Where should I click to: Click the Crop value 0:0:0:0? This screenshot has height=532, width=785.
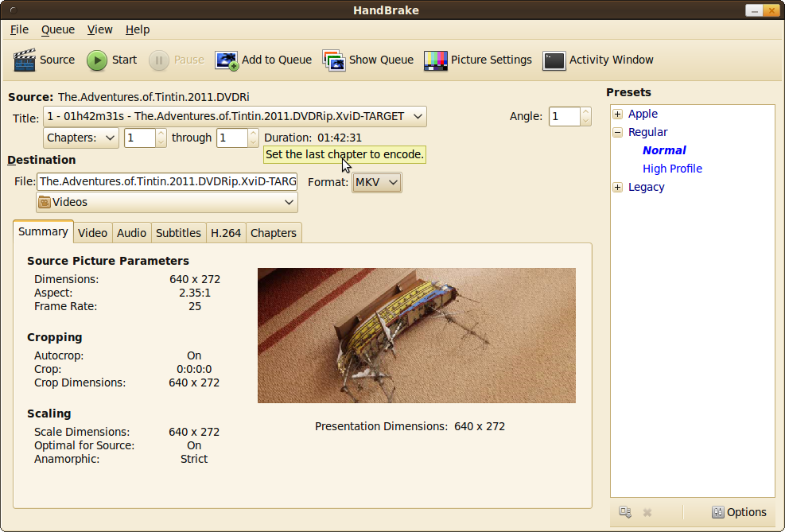click(x=194, y=369)
